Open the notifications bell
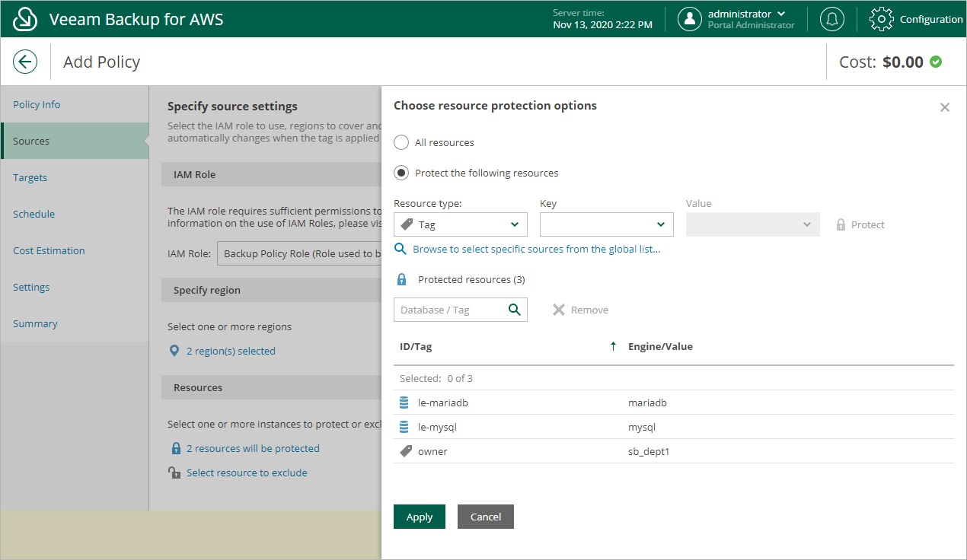 832,19
